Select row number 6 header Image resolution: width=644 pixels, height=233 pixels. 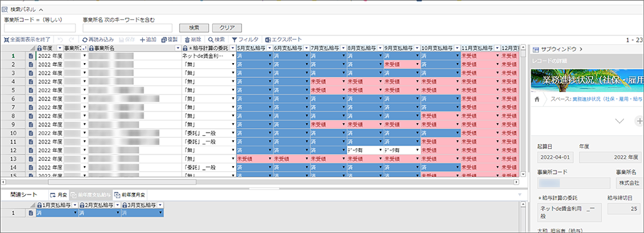click(x=13, y=98)
